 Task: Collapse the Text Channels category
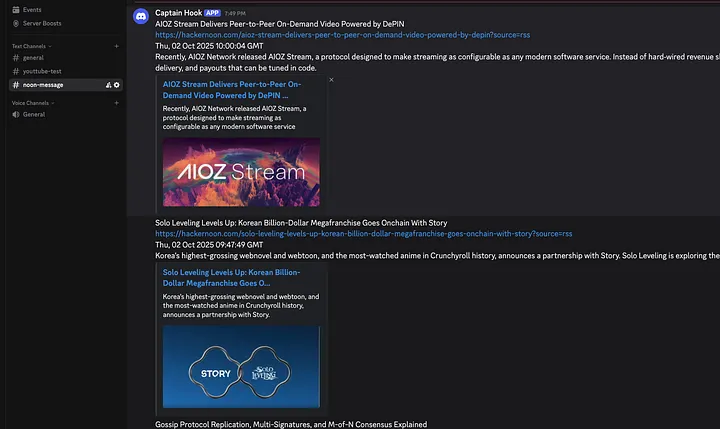(30, 46)
